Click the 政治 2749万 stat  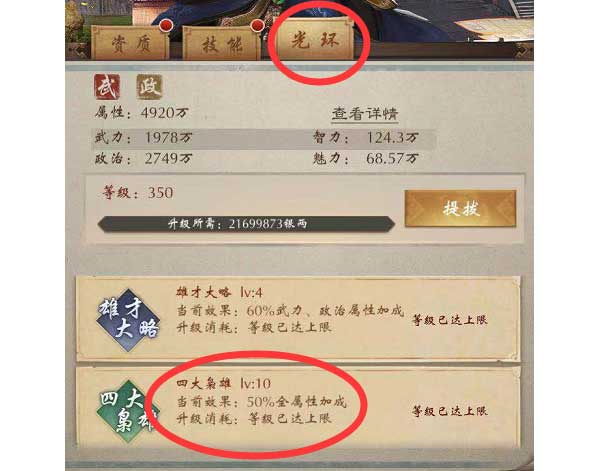(143, 158)
